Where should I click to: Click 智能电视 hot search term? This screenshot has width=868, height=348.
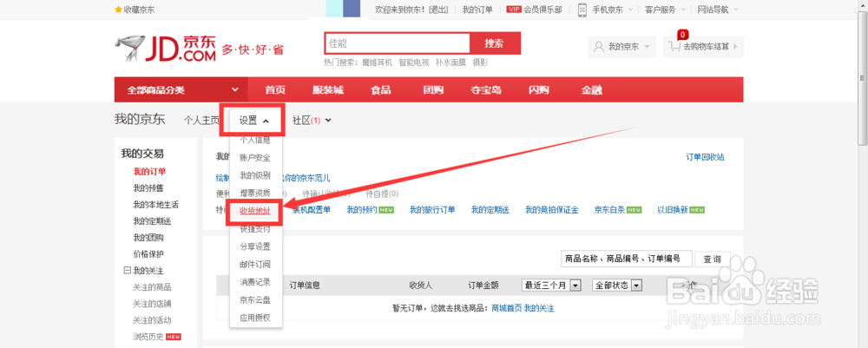point(413,62)
